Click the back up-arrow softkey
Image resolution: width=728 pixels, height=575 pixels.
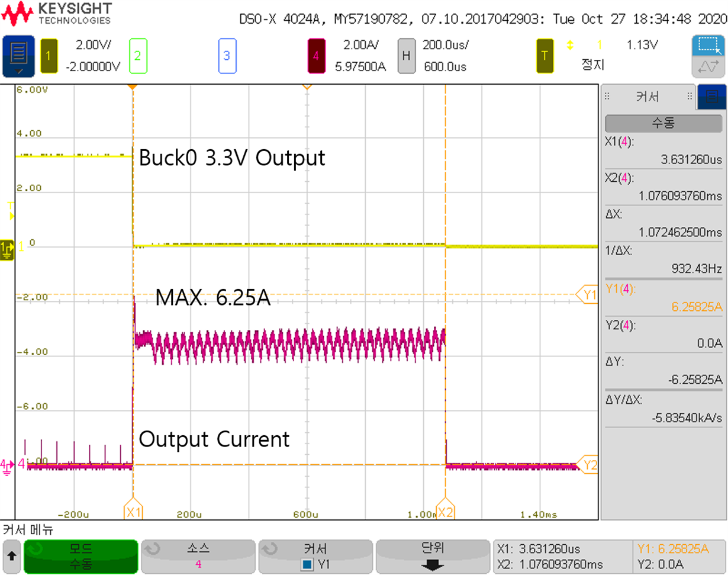coord(12,557)
